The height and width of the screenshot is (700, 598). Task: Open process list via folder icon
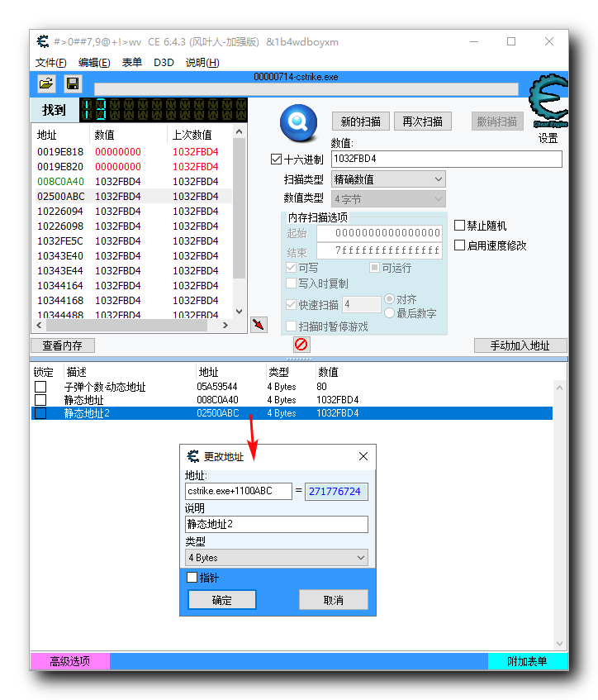click(x=46, y=83)
